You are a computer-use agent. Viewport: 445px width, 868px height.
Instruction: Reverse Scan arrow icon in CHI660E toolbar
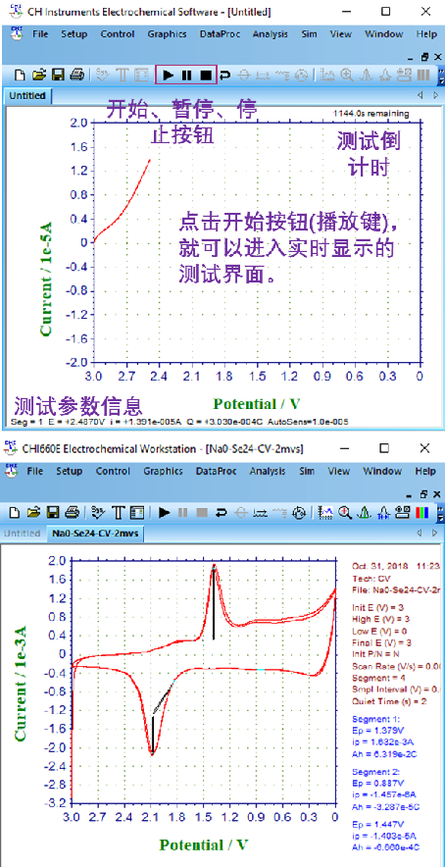[222, 513]
